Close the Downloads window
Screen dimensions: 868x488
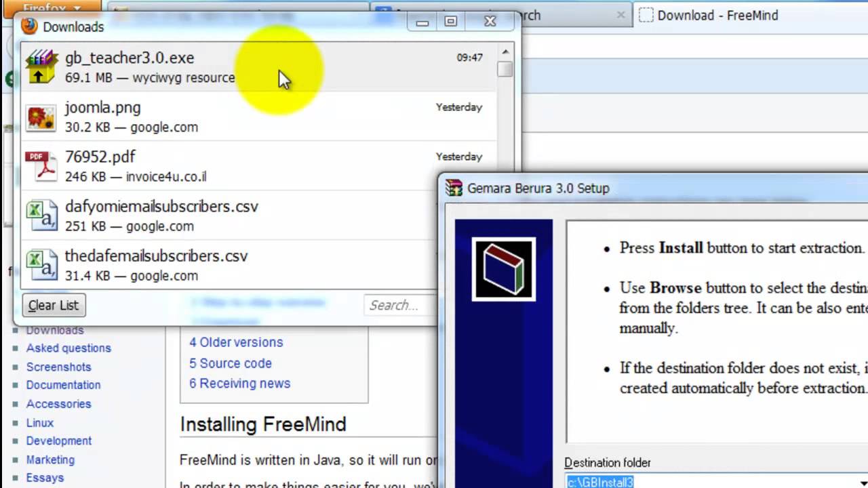pos(490,22)
